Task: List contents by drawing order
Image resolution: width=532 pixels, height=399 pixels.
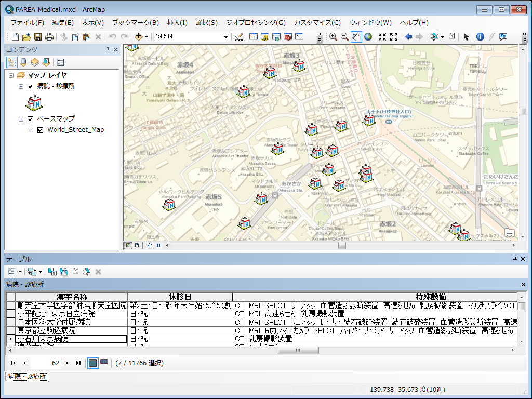Action: click(x=12, y=62)
